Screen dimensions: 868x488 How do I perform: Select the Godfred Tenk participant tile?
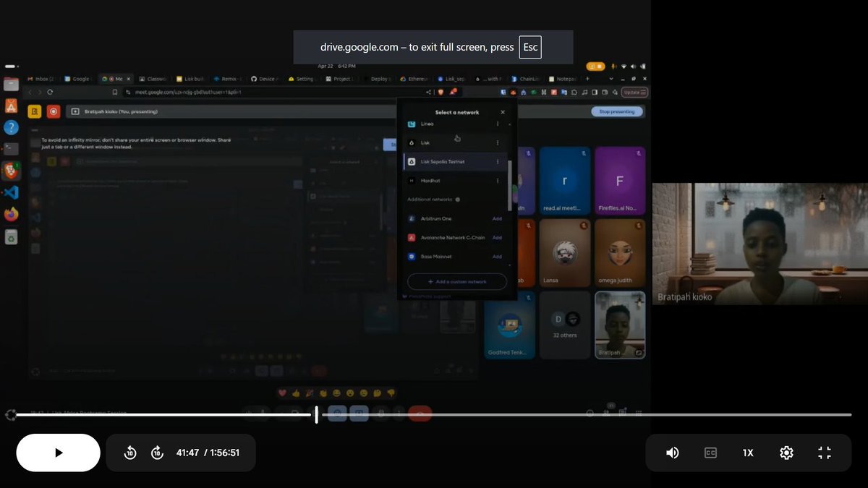[x=509, y=325]
